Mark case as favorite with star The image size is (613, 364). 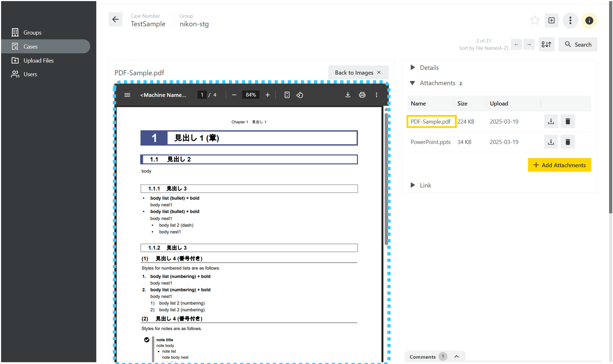point(535,21)
